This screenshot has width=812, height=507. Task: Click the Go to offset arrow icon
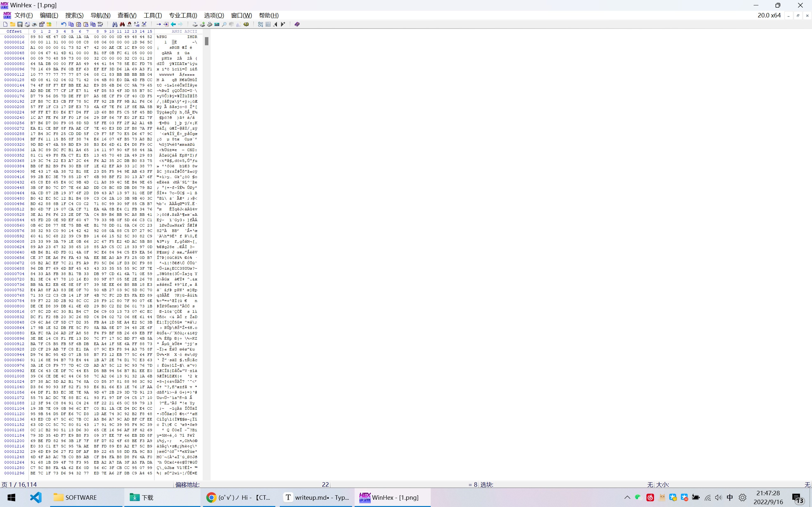158,24
